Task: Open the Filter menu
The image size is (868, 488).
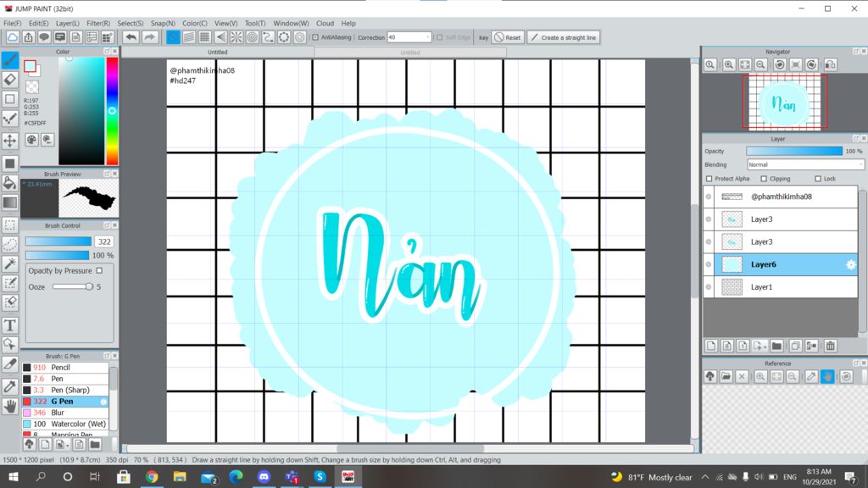Action: tap(98, 23)
